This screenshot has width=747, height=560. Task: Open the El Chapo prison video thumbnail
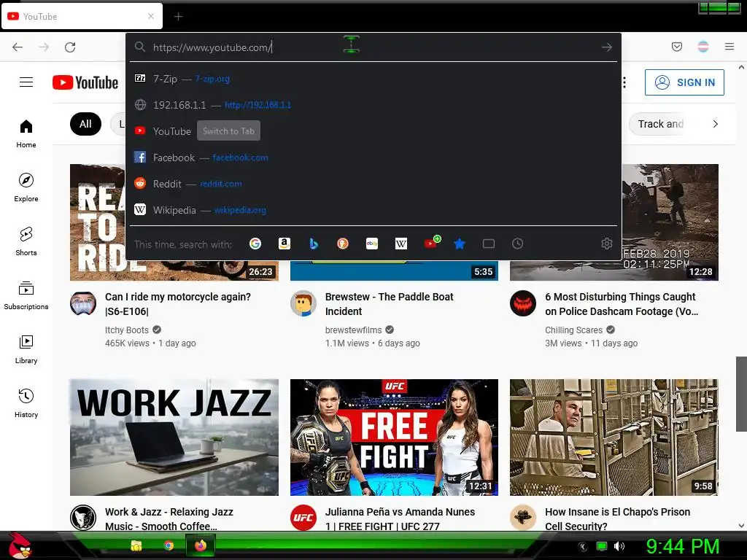tap(614, 437)
